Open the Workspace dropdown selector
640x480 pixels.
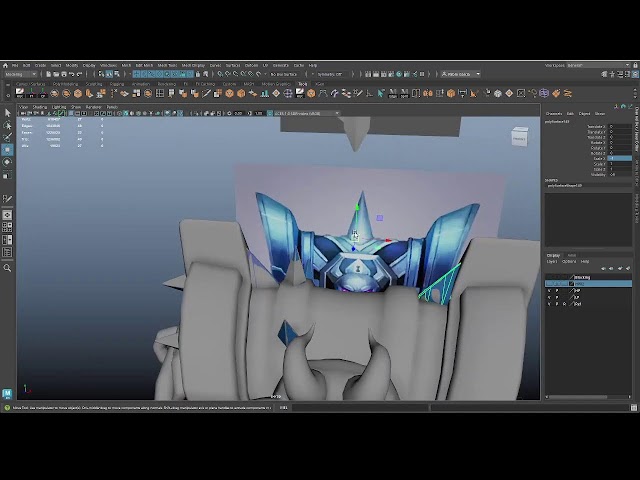coord(598,65)
